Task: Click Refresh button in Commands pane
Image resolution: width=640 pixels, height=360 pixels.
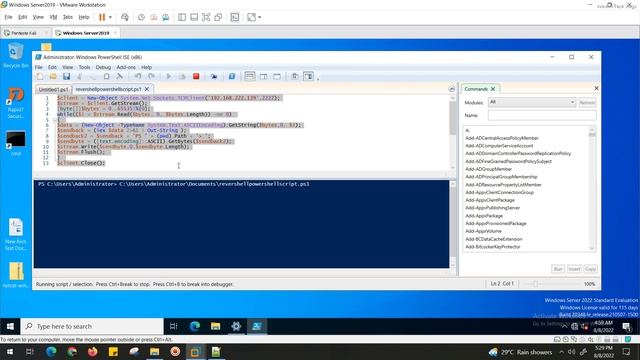Action: (587, 102)
